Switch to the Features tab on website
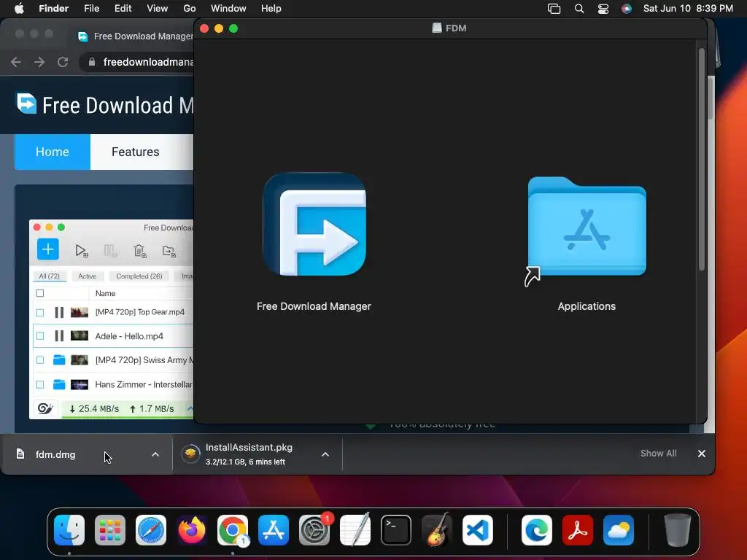This screenshot has width=747, height=560. pos(135,152)
